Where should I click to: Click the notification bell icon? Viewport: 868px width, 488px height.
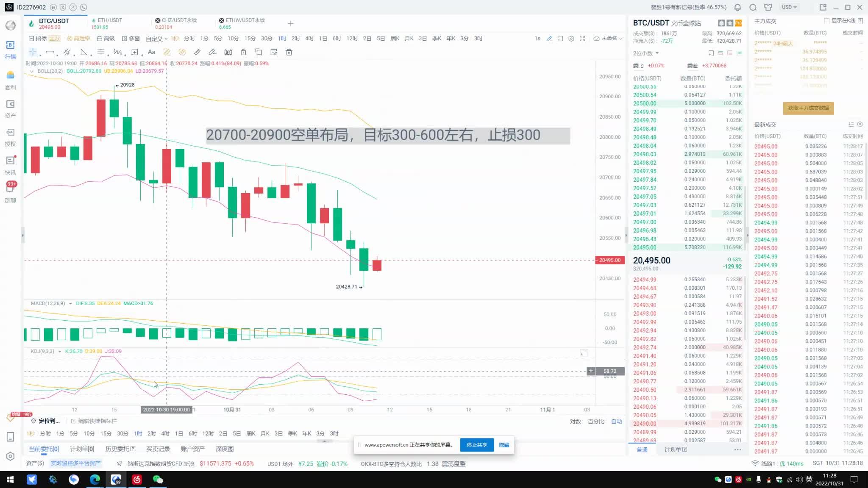click(x=737, y=7)
